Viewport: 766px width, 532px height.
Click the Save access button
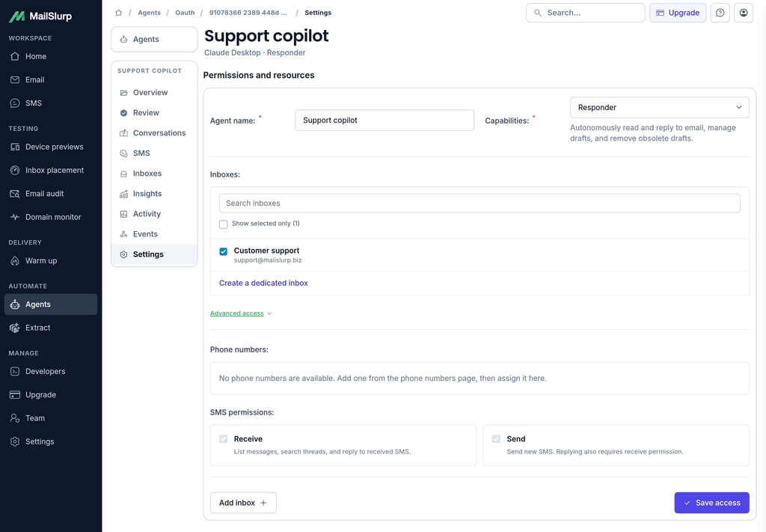coord(712,503)
